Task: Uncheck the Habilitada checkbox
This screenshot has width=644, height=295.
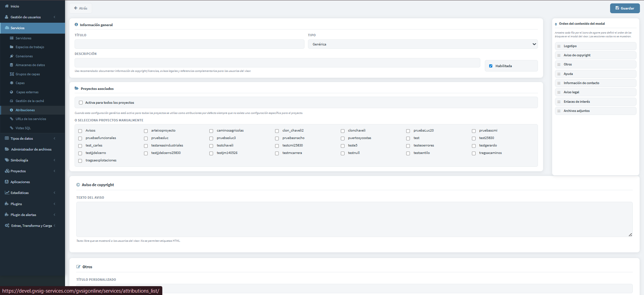Action: pyautogui.click(x=491, y=66)
